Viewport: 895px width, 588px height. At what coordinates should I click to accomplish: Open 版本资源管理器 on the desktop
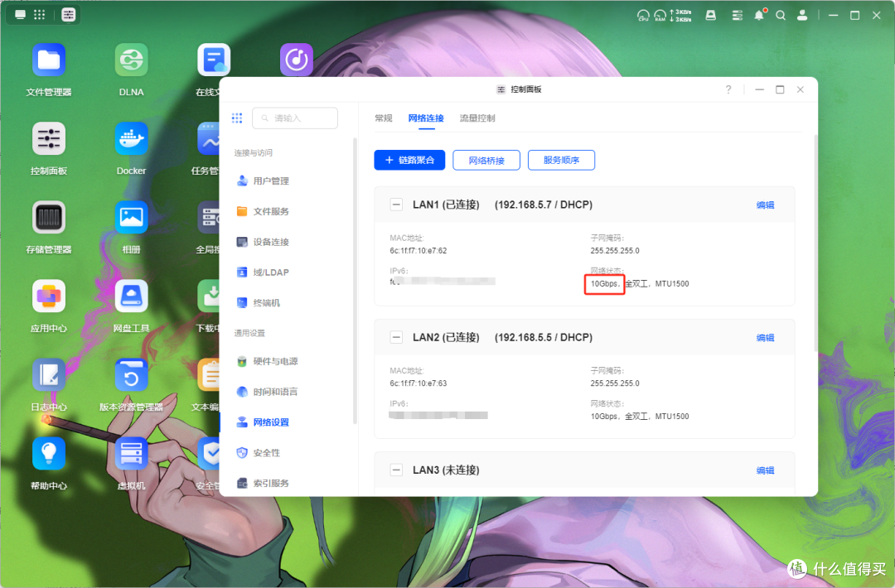tap(131, 374)
